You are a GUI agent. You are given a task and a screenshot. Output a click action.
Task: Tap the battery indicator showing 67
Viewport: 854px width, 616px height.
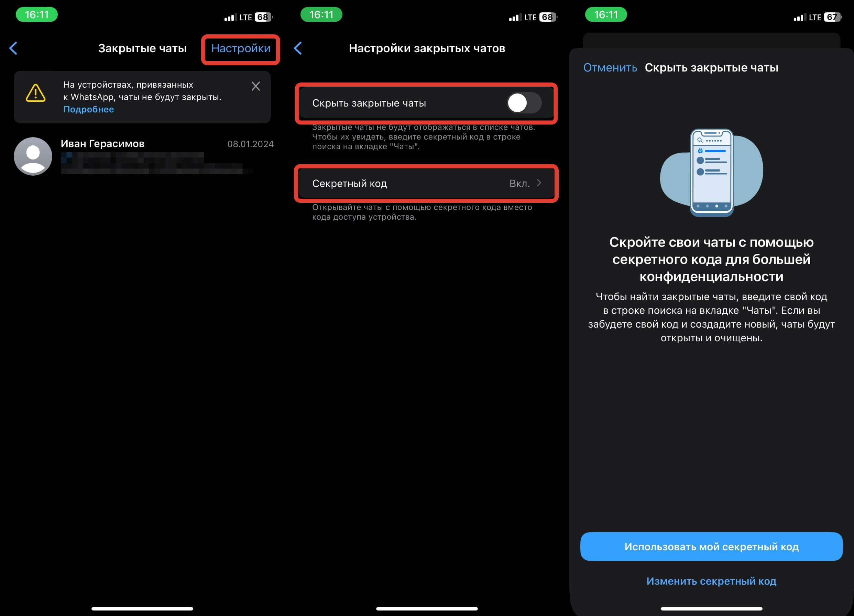click(x=832, y=17)
